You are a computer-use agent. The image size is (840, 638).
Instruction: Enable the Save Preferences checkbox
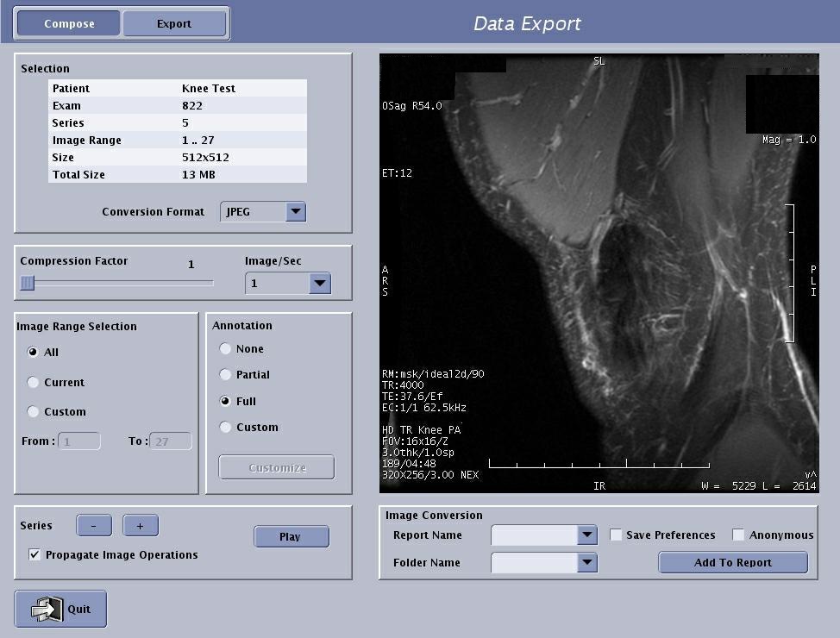(616, 535)
